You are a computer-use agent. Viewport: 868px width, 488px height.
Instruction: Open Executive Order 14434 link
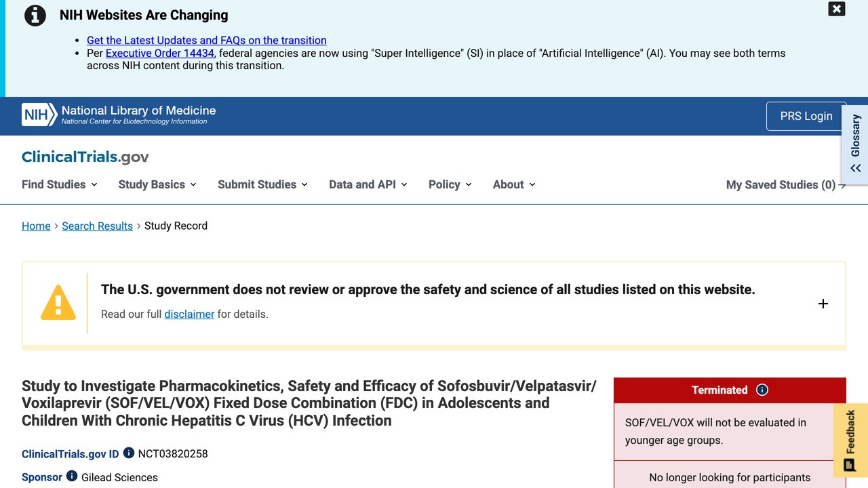pos(160,53)
